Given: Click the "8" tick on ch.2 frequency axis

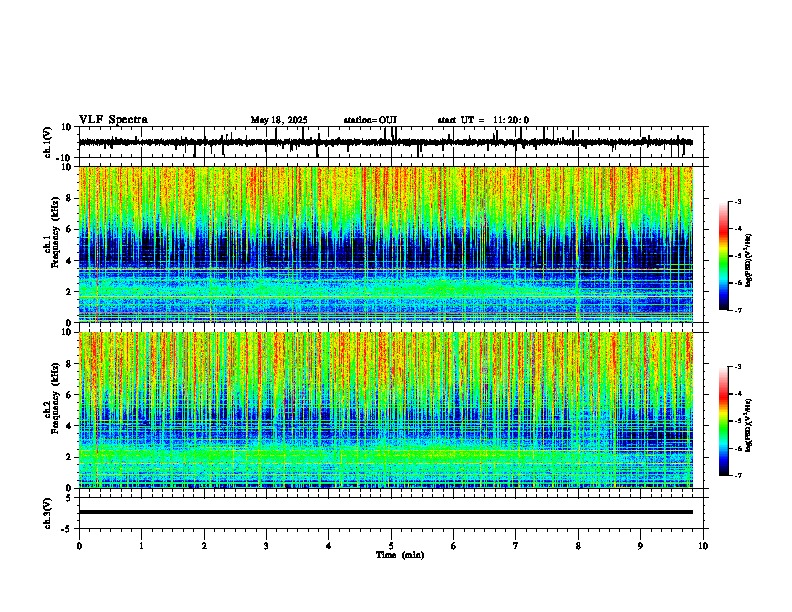Looking at the screenshot, I should click(x=70, y=364).
